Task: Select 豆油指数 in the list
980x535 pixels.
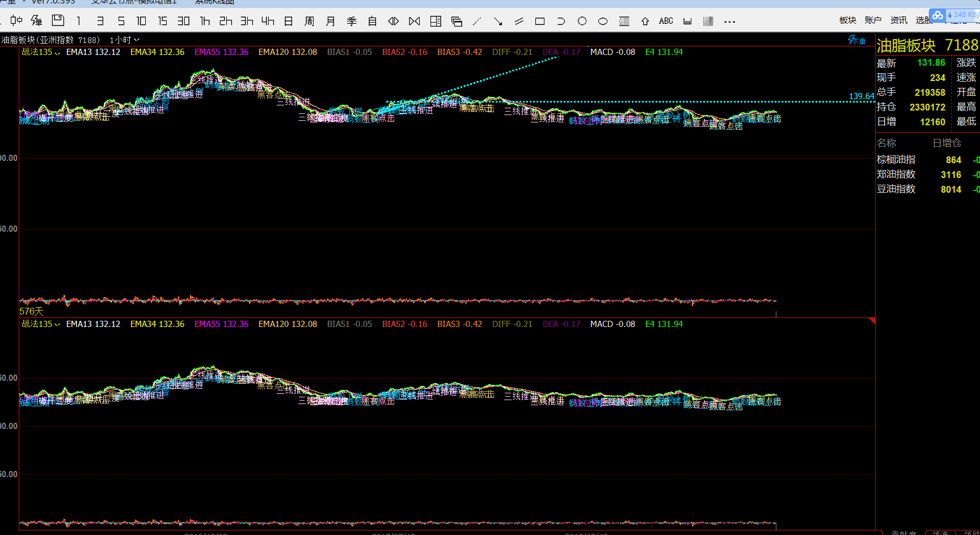Action: 896,189
